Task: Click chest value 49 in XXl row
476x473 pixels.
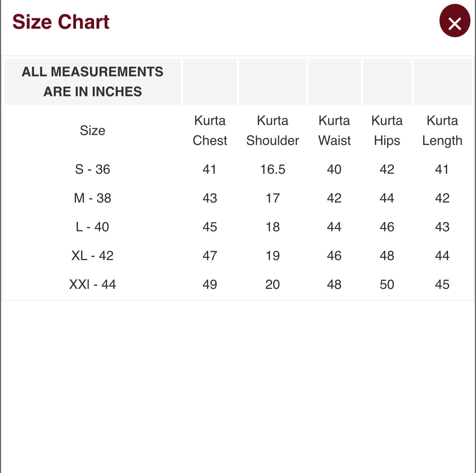Action: 210,284
